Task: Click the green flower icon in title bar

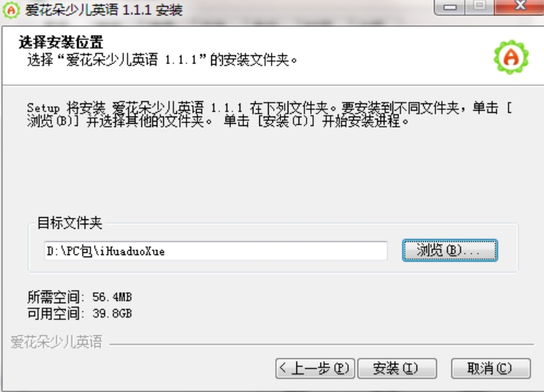Action: [x=11, y=10]
